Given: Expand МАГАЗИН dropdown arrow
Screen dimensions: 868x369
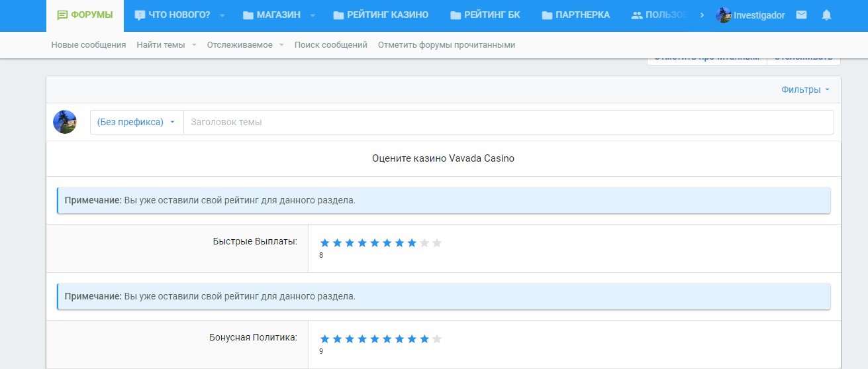Looking at the screenshot, I should point(313,15).
